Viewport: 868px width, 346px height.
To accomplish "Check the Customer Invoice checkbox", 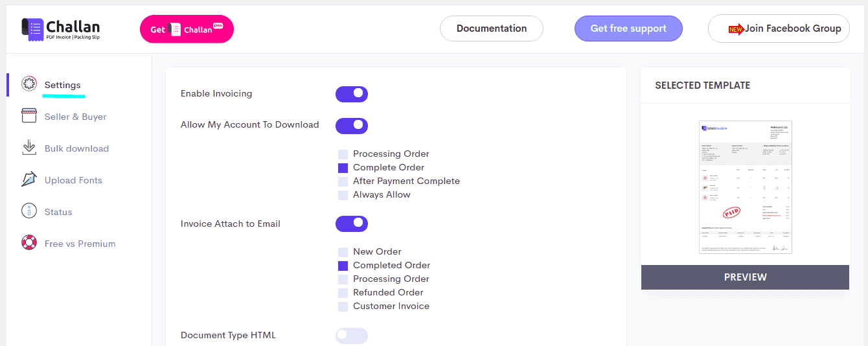I will click(343, 306).
